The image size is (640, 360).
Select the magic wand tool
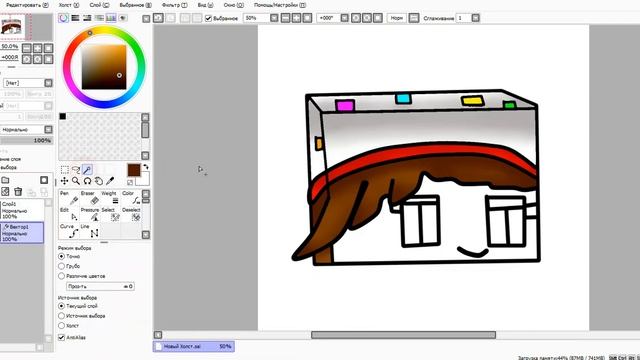pyautogui.click(x=87, y=169)
